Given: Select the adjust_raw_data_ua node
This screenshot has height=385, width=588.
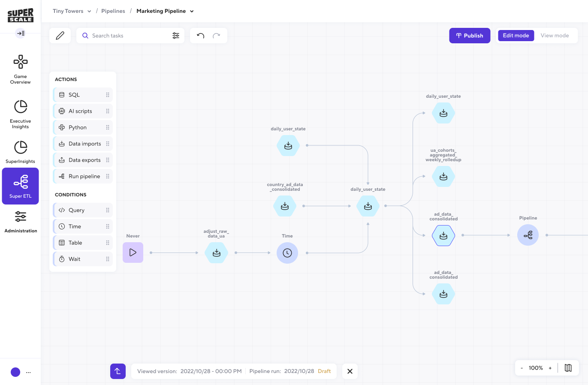Looking at the screenshot, I should tap(217, 253).
